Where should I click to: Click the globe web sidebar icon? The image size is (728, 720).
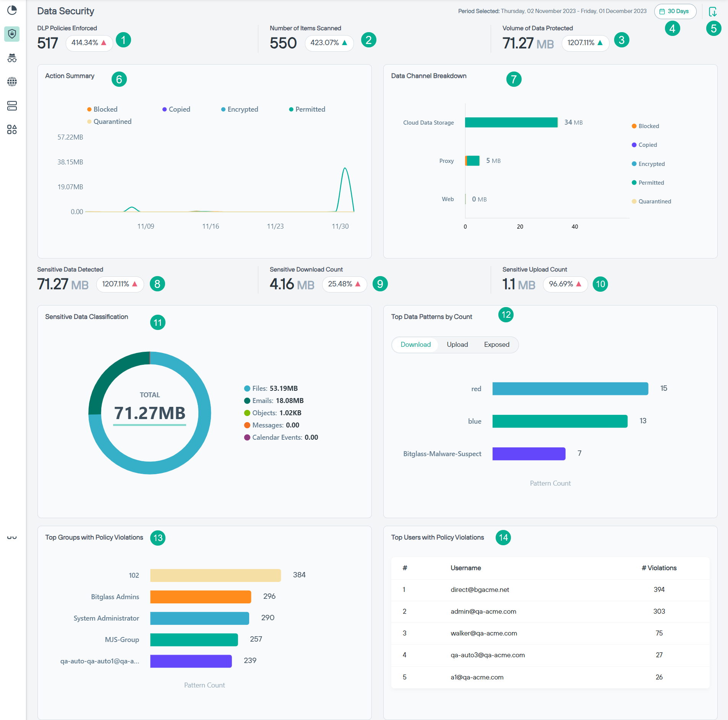click(x=12, y=82)
